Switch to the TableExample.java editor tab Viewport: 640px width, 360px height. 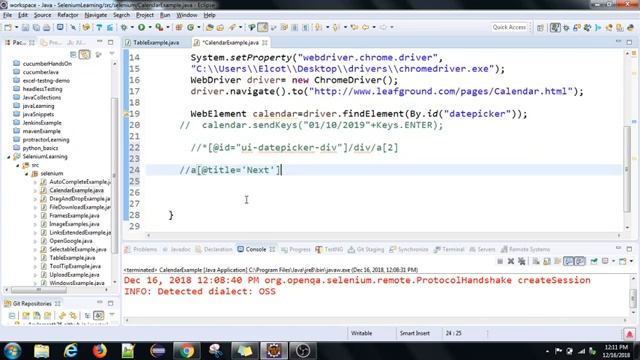point(156,42)
